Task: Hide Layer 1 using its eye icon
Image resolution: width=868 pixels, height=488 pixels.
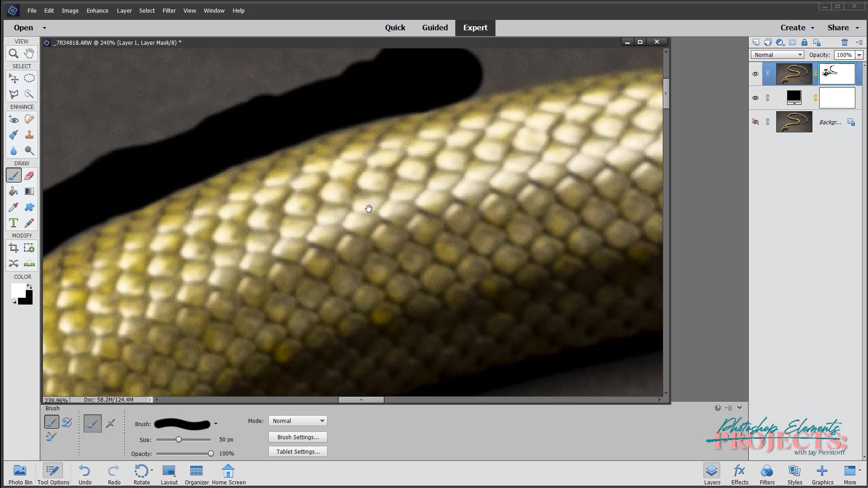Action: pyautogui.click(x=755, y=74)
